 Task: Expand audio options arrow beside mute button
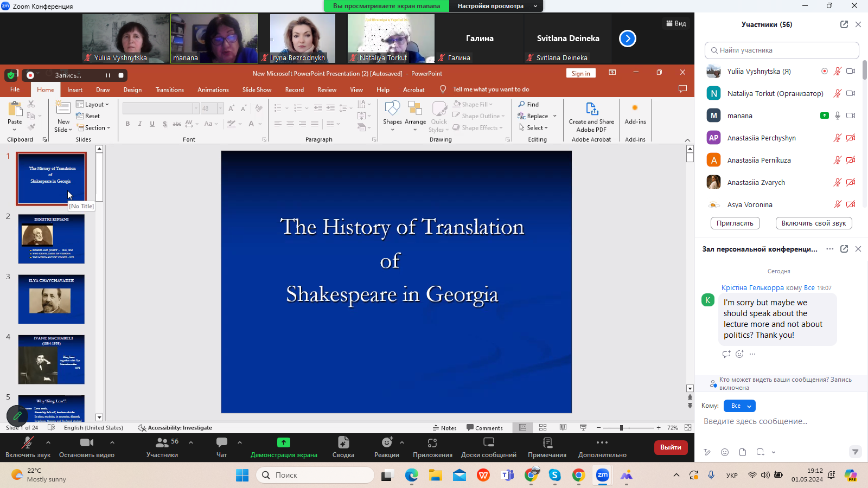click(x=48, y=442)
